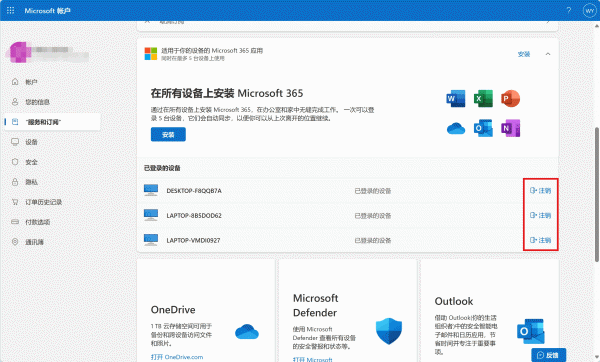
Task: Click the blue 安装 button
Action: (168, 135)
